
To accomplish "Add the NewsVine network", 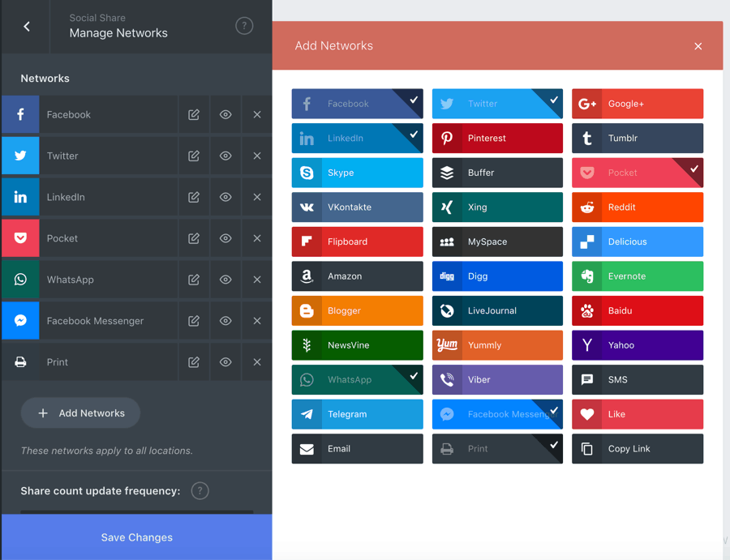I will click(x=357, y=345).
